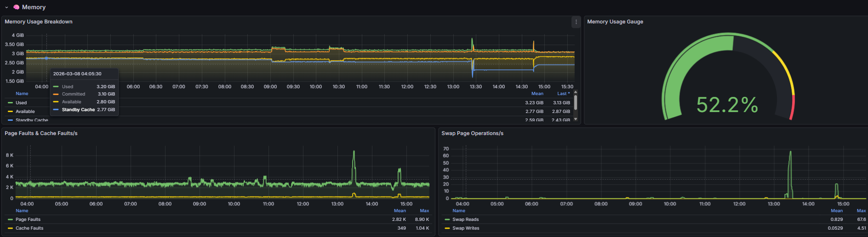Viewport: 868px width, 237px height.
Task: Click the legend scrollbar down arrow
Action: (x=576, y=119)
